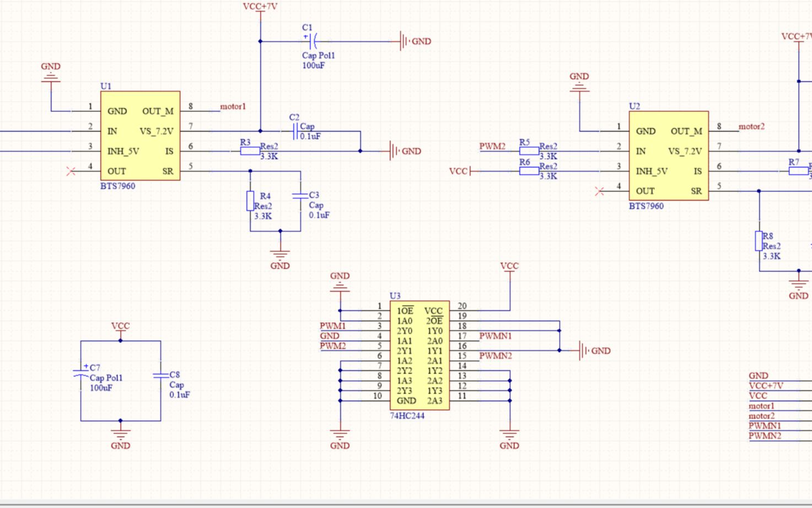The width and height of the screenshot is (812, 508).
Task: Click PWM2 net label left of R5
Action: (x=492, y=146)
